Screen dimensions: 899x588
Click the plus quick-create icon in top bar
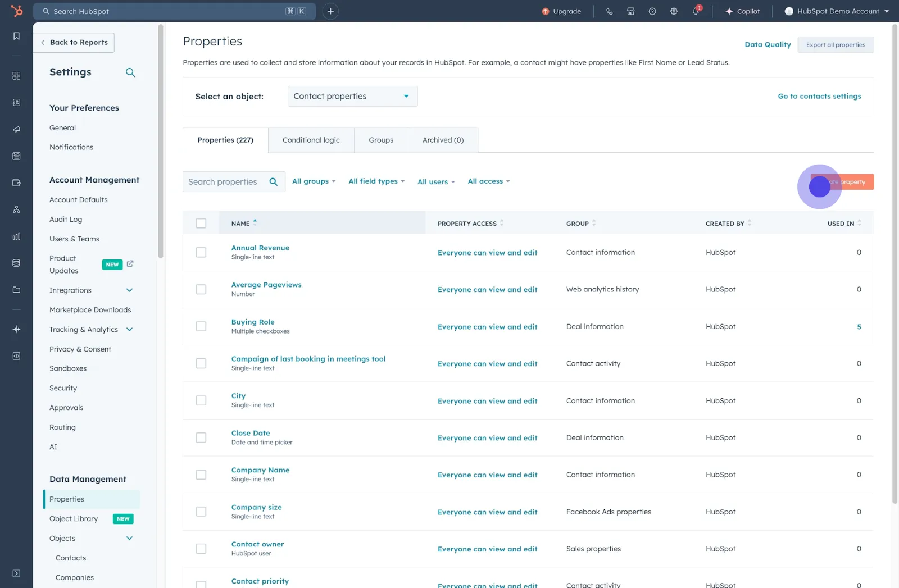330,11
